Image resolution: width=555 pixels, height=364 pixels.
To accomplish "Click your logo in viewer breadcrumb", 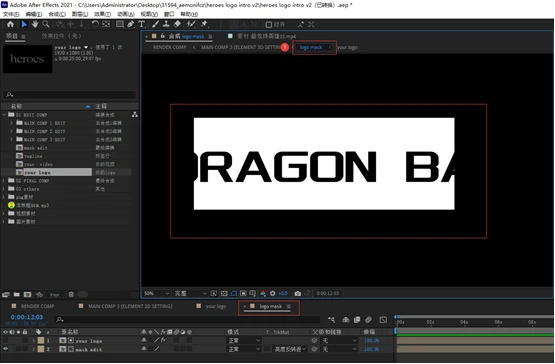I will (x=347, y=47).
